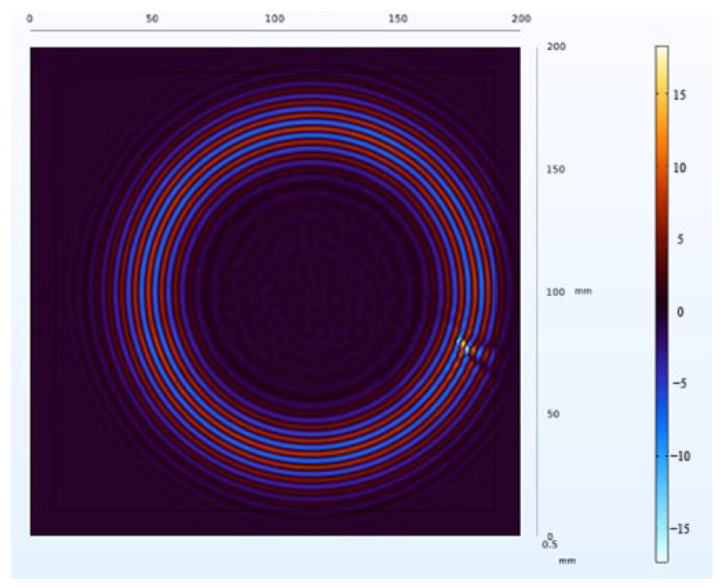Click the mm unit label beside 100
723x588 pixels.
click(583, 291)
